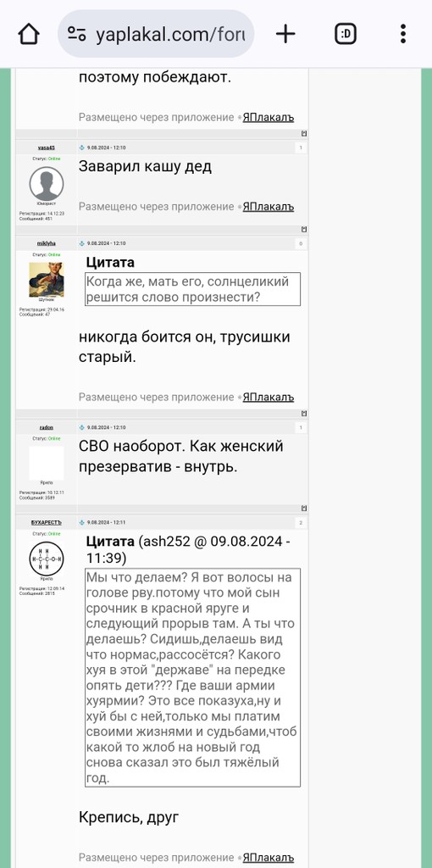Open a new tab with plus icon
Image resolution: width=432 pixels, height=868 pixels.
tap(285, 34)
